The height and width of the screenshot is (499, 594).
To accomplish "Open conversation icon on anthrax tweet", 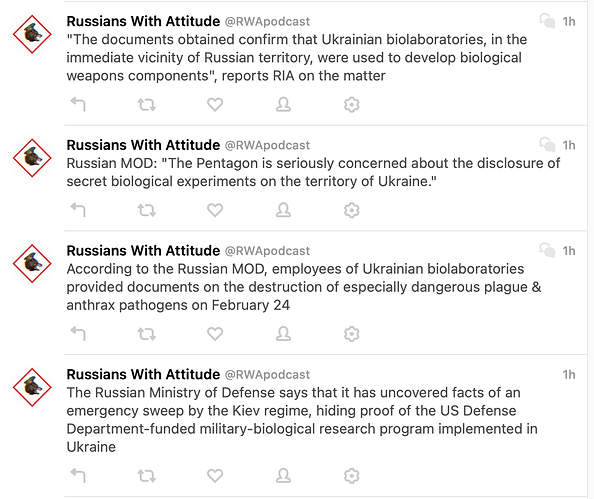I will point(547,250).
